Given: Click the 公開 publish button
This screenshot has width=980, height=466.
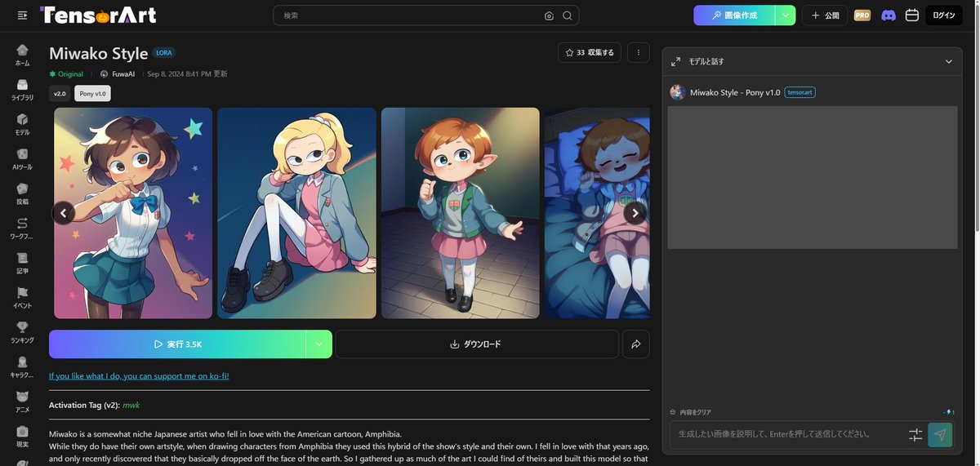Looking at the screenshot, I should tap(825, 16).
